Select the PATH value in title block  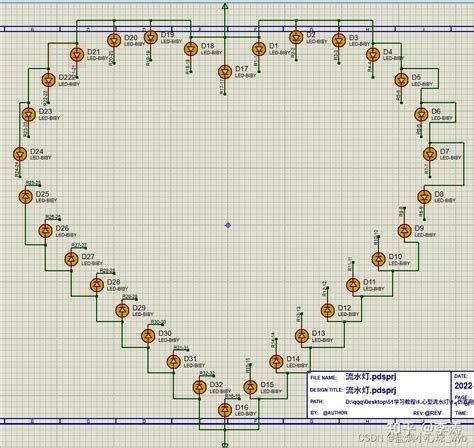click(409, 402)
